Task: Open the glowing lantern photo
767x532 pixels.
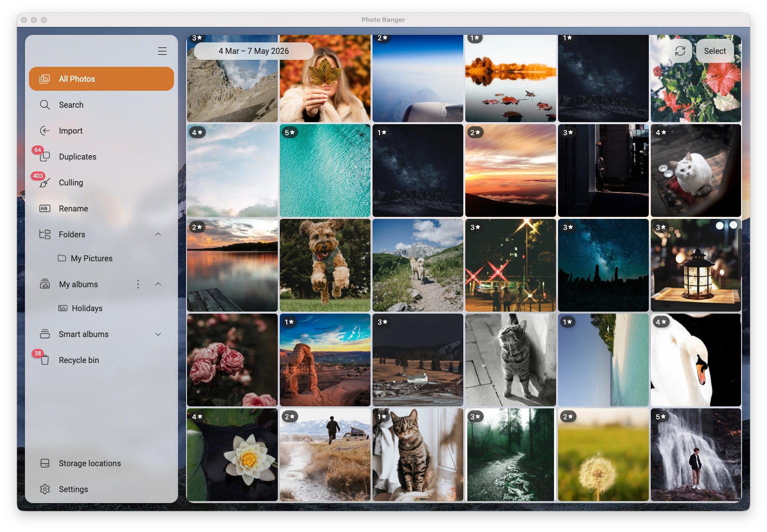Action: coord(696,265)
